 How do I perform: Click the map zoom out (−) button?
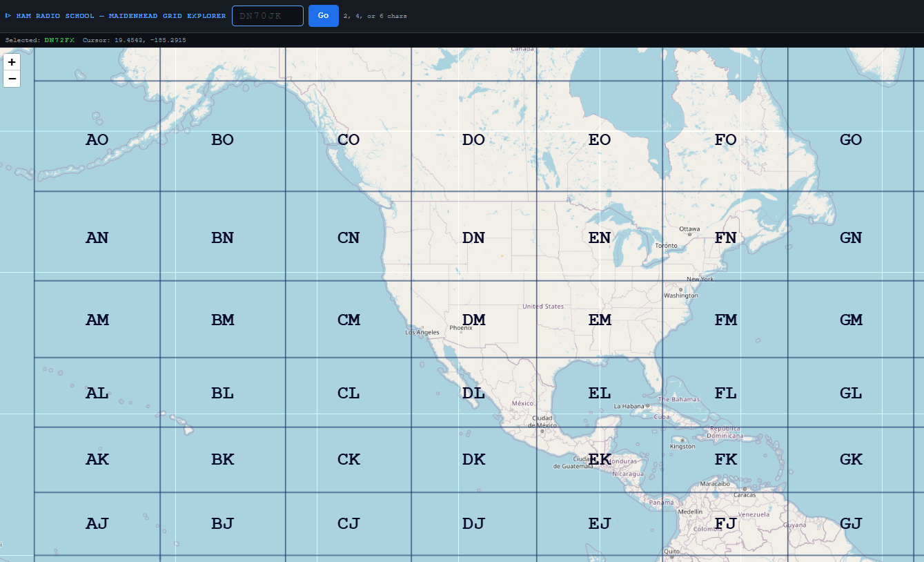pyautogui.click(x=12, y=79)
